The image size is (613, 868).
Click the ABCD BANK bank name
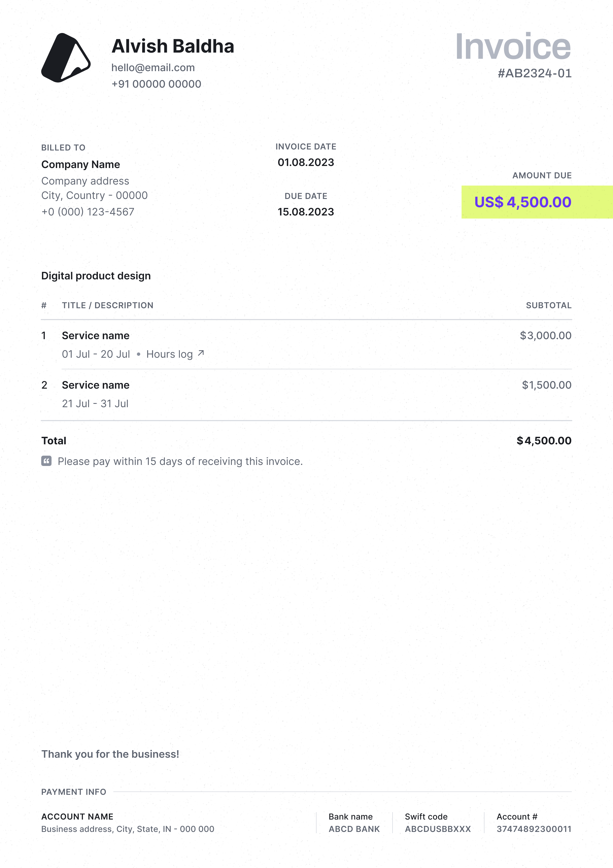pyautogui.click(x=354, y=829)
